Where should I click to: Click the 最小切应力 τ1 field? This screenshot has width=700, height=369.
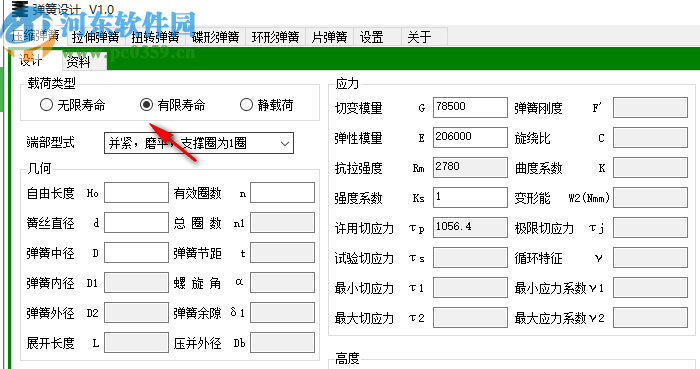click(x=470, y=287)
